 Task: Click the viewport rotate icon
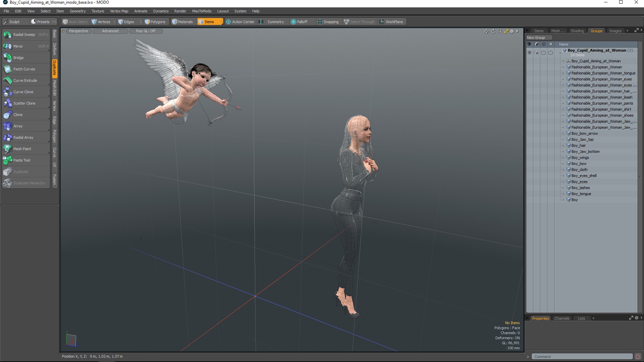(493, 31)
